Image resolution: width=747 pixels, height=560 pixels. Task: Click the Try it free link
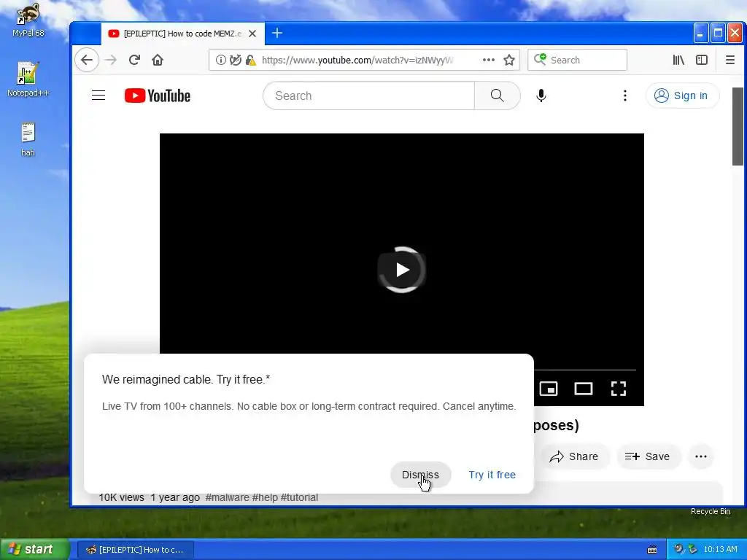pos(492,475)
